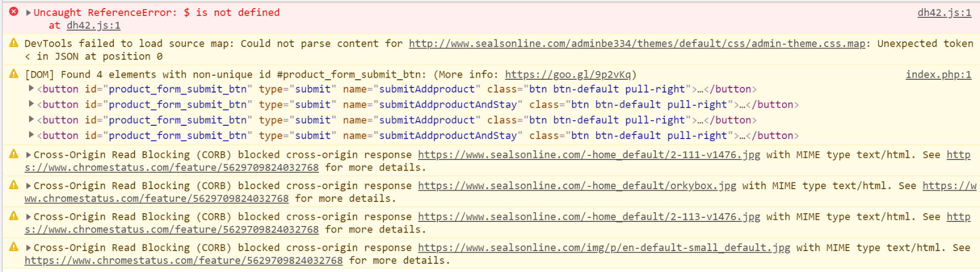Expand the Uncaught ReferenceError stack trace

pyautogui.click(x=29, y=12)
